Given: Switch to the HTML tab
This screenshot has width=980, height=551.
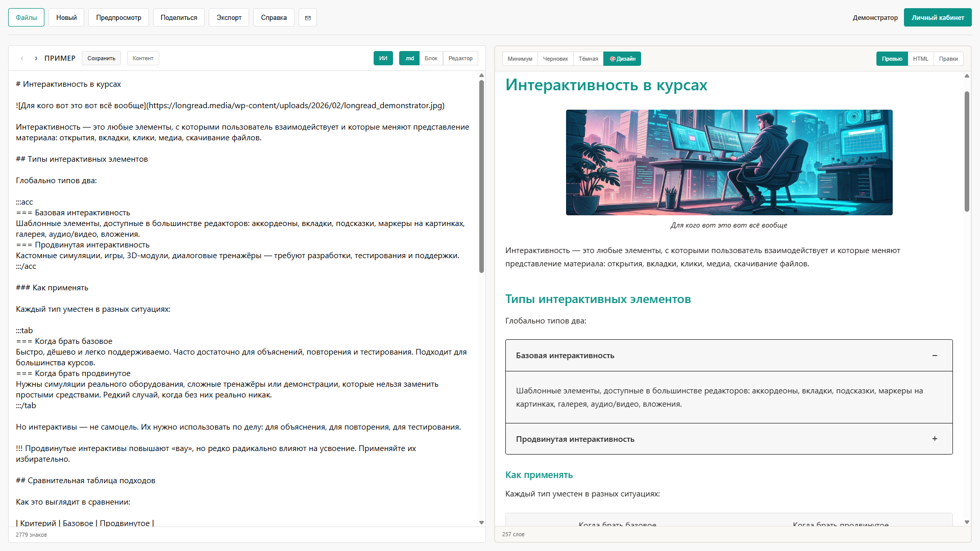Looking at the screenshot, I should [920, 59].
